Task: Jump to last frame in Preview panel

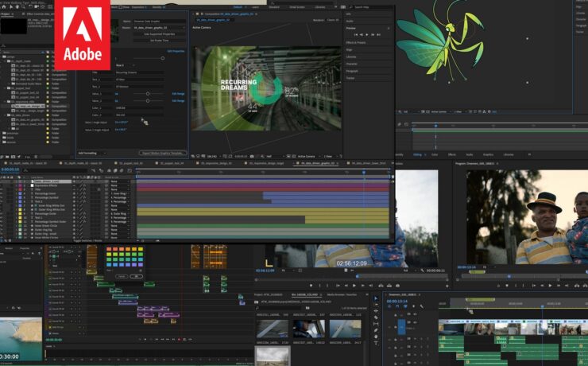Action: pyautogui.click(x=378, y=34)
